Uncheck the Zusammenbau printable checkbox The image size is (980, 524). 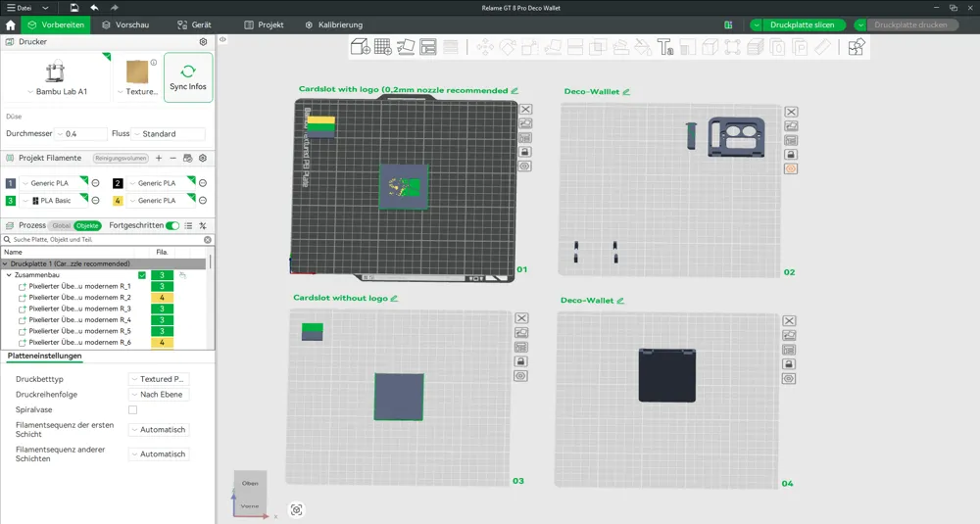(x=142, y=275)
